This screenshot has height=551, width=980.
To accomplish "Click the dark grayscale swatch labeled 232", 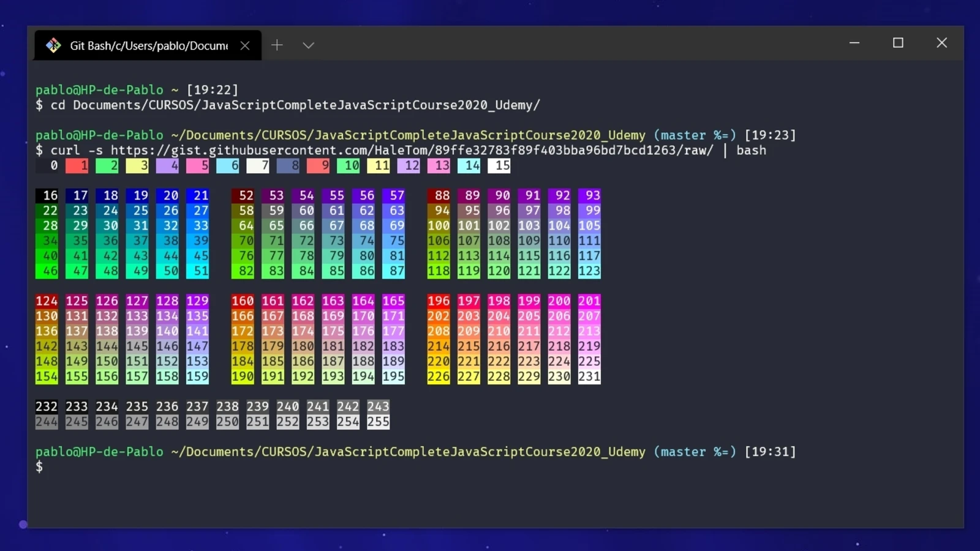I will click(47, 407).
